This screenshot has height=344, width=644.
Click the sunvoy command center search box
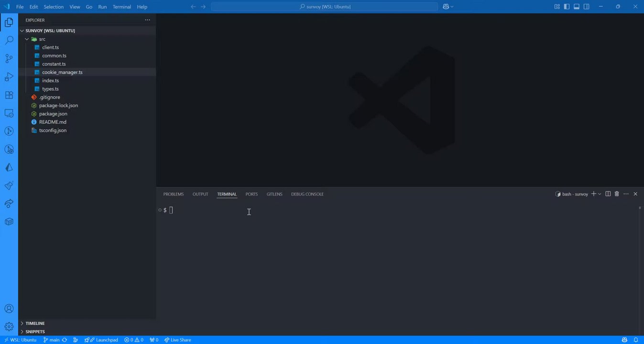(x=324, y=7)
